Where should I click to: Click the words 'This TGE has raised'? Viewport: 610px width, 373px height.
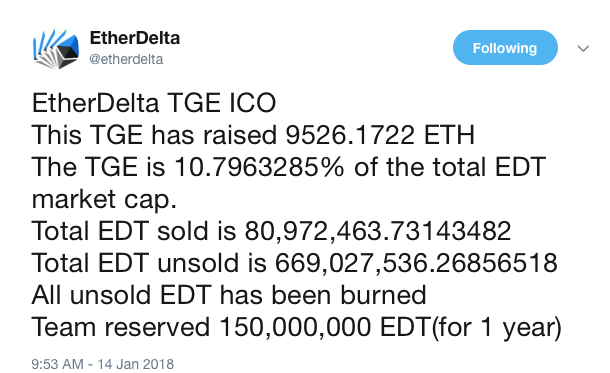pyautogui.click(x=154, y=135)
